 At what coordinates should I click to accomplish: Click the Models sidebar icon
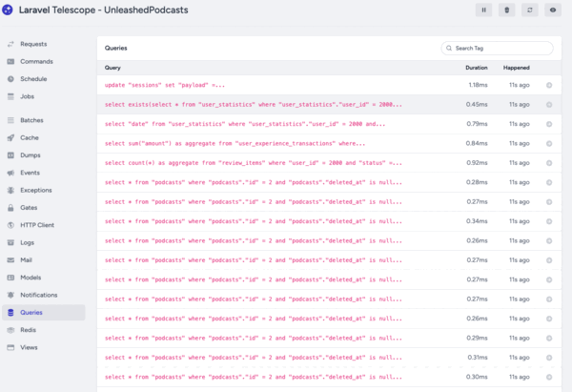(x=10, y=278)
